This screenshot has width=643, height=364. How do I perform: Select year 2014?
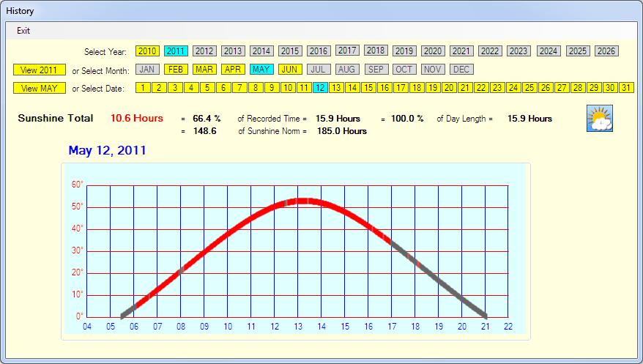[x=261, y=51]
